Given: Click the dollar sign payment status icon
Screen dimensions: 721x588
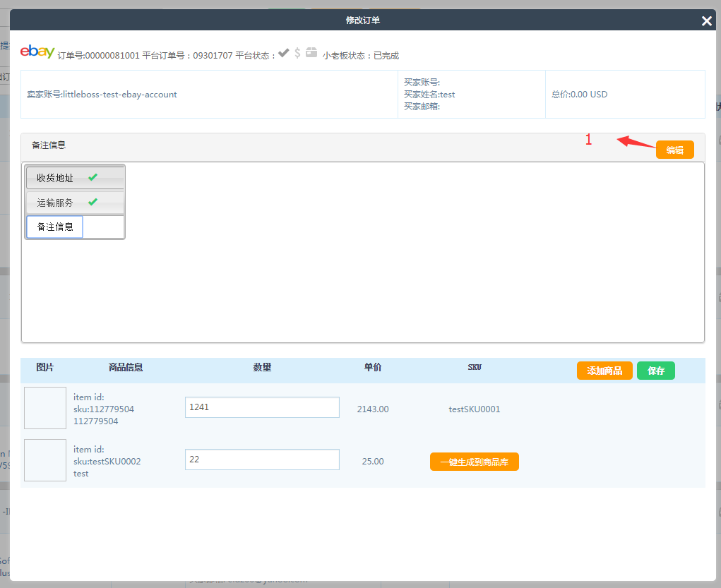Looking at the screenshot, I should click(297, 53).
